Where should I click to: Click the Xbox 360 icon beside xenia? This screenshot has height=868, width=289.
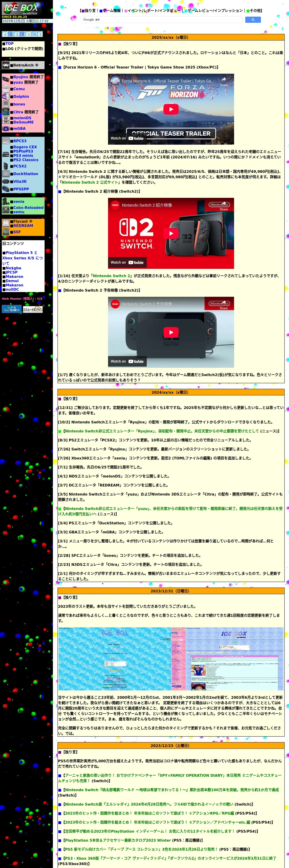click(6, 201)
